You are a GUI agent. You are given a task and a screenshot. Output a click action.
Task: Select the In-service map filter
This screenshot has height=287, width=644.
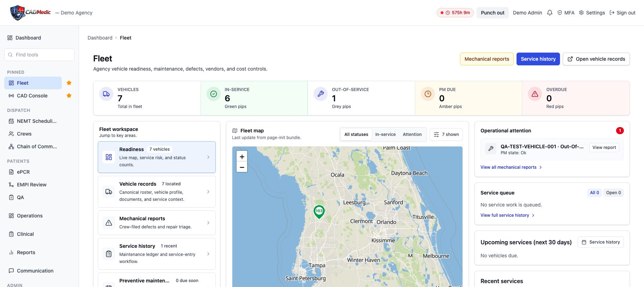[x=386, y=134]
